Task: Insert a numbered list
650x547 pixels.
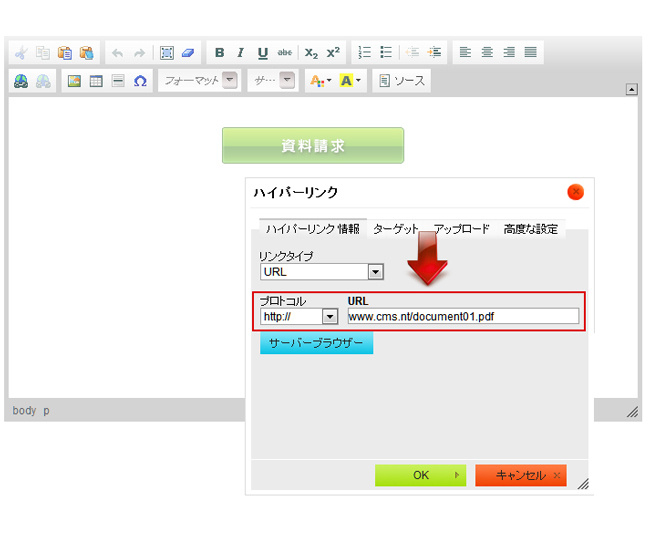Action: click(365, 53)
